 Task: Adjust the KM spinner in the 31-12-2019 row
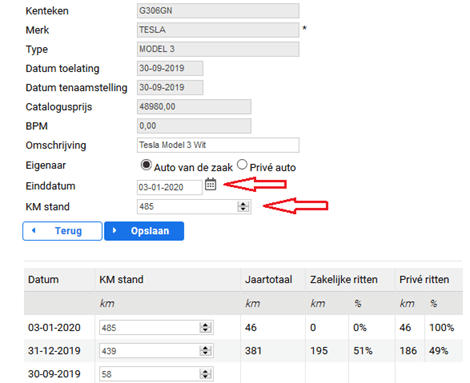coord(206,351)
